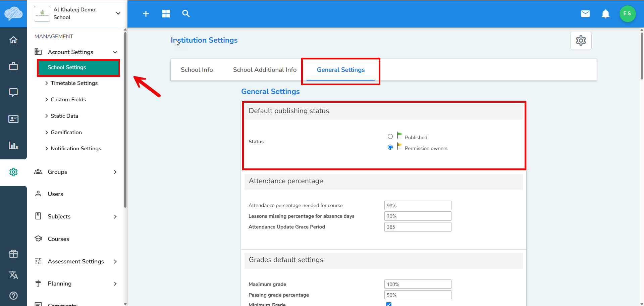
Task: Click the Assessment Settings label
Action: click(76, 261)
